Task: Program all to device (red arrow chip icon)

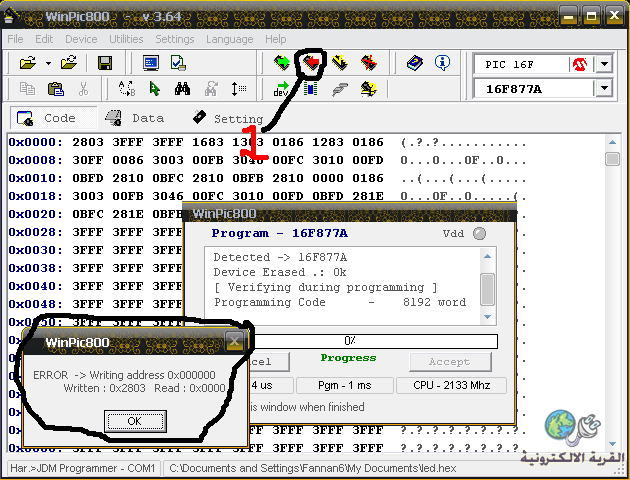Action: click(311, 63)
